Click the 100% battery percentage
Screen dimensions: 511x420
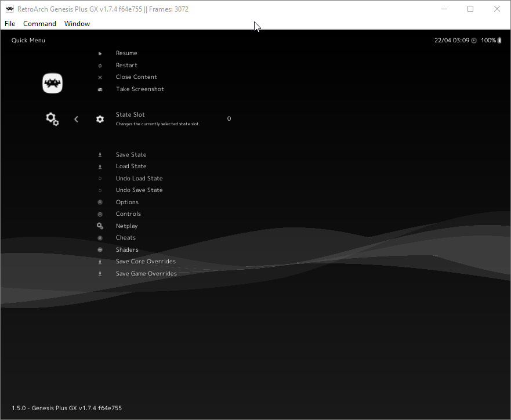pos(488,41)
